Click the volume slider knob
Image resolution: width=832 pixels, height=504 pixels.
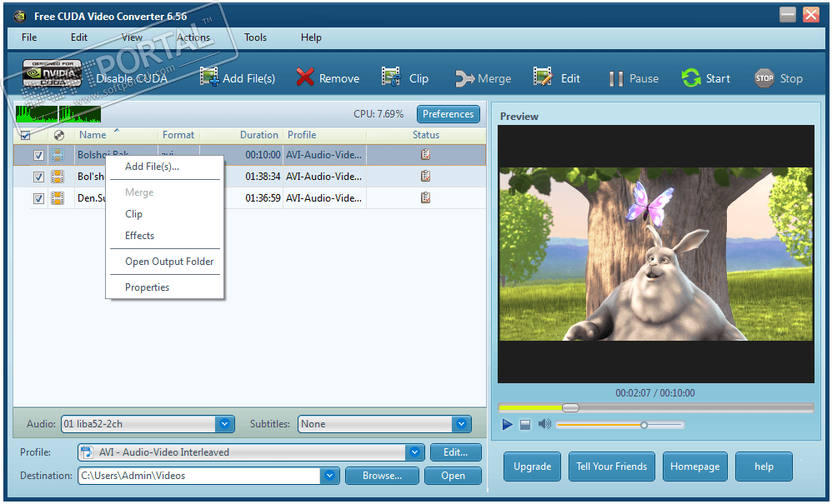tap(644, 425)
